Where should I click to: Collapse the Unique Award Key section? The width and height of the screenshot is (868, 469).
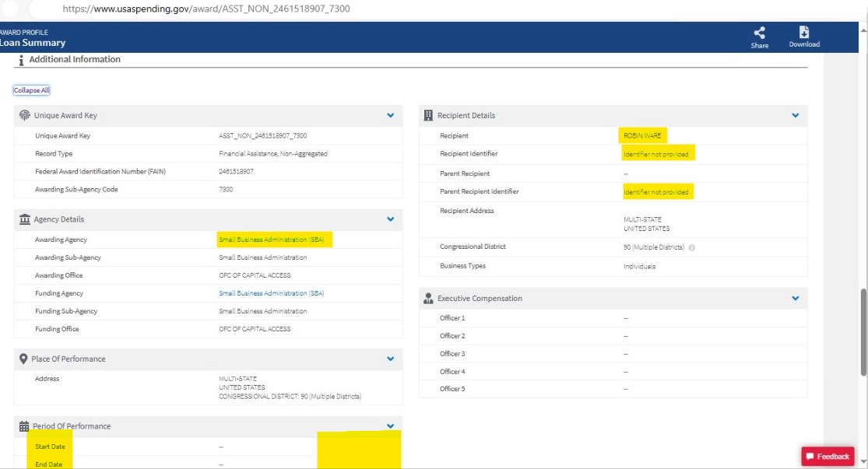point(390,116)
